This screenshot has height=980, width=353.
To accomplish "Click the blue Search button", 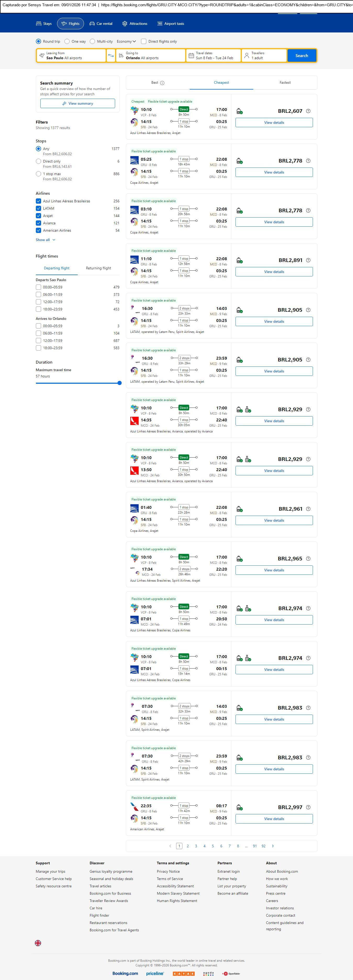I will click(x=302, y=55).
